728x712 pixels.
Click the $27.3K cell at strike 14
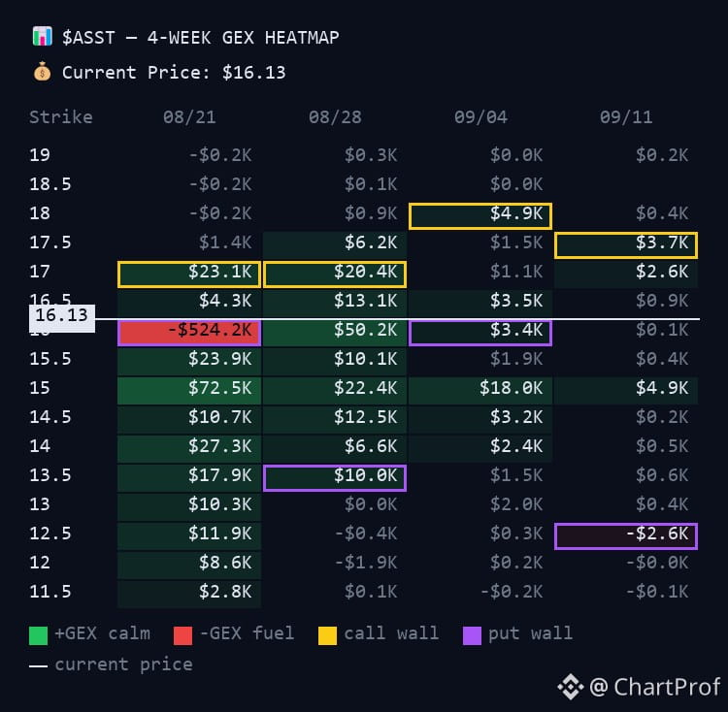coord(189,448)
